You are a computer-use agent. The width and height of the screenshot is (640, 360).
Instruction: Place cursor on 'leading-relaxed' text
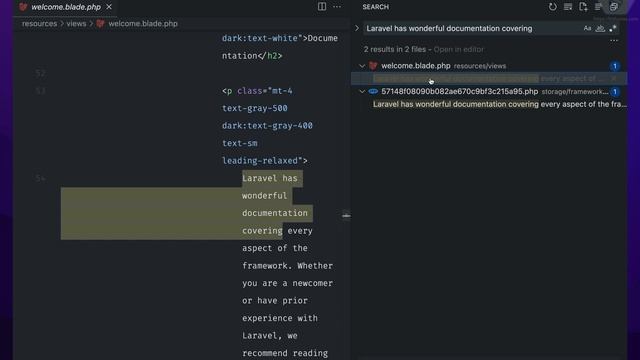[x=260, y=161]
